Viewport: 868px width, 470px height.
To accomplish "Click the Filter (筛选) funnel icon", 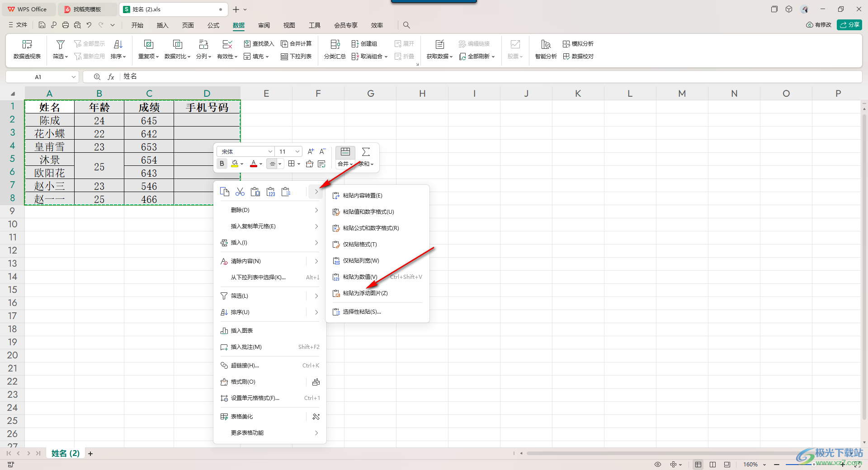I will pyautogui.click(x=60, y=44).
